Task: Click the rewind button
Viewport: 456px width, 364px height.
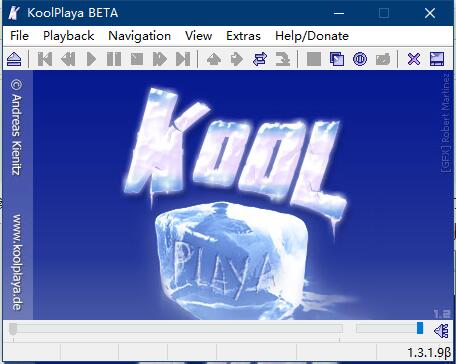Action: [68, 59]
